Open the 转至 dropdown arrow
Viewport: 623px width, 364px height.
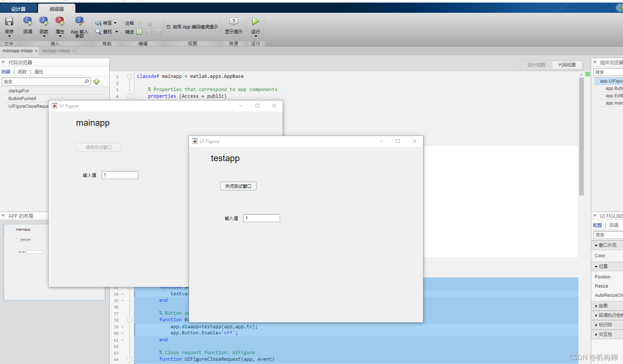point(115,23)
